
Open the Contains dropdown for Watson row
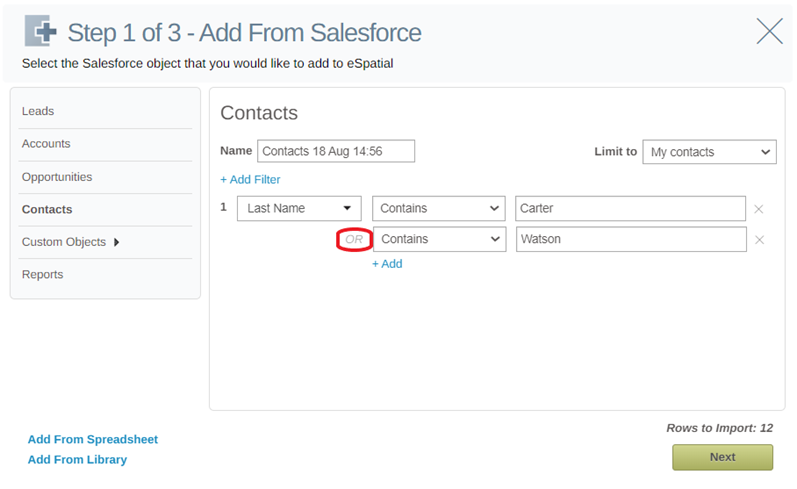click(440, 239)
